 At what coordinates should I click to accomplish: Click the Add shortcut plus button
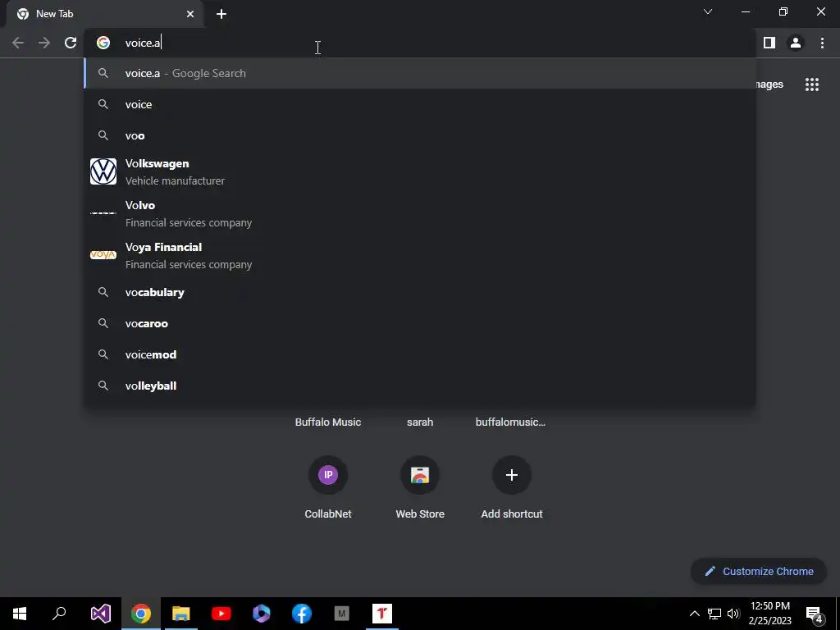pyautogui.click(x=512, y=475)
